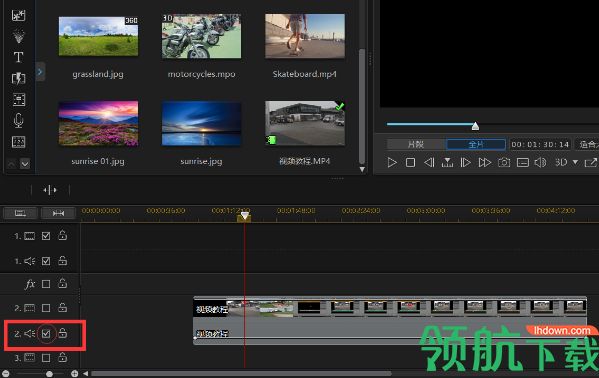Take a snapshot with camera icon
599x378 pixels.
504,162
